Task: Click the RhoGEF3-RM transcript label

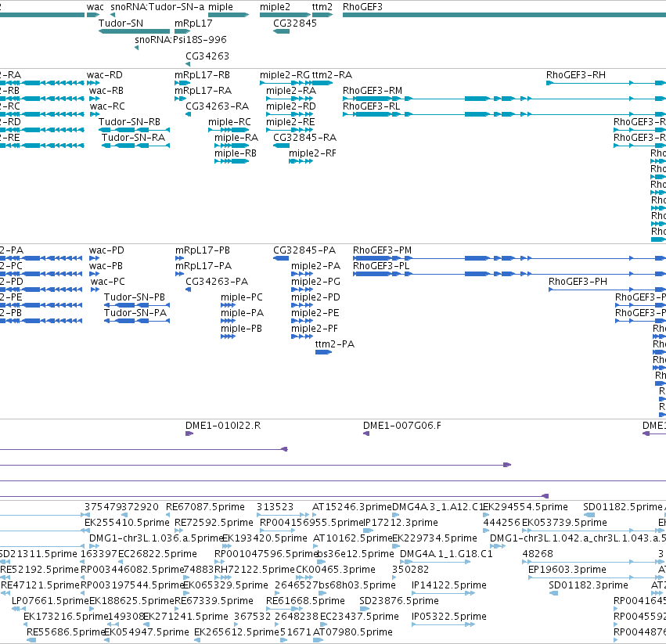Action: [373, 91]
